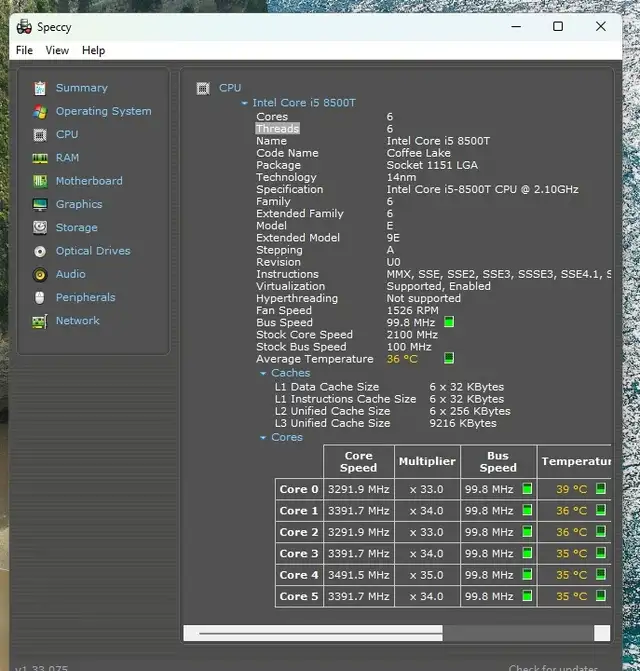Click the Core 2 temperature green indicator icon
Screen dimensions: 640x671
pyautogui.click(x=601, y=531)
